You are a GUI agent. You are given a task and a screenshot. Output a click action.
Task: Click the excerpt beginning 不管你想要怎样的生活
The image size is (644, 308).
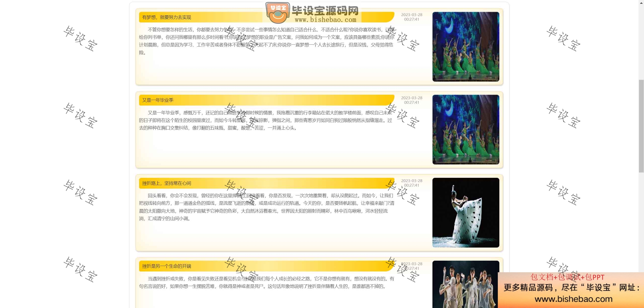pos(267,41)
